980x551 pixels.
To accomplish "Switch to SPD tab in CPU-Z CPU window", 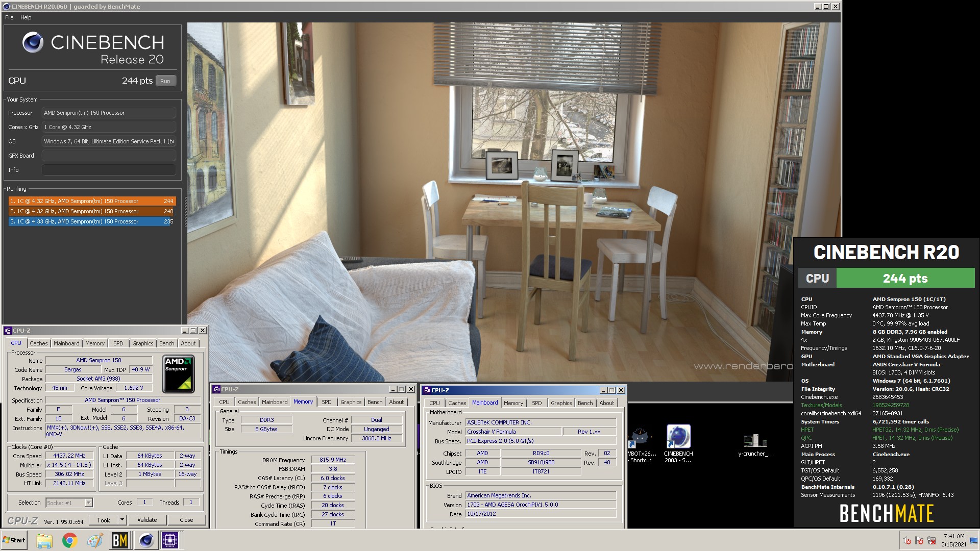I will (x=118, y=343).
